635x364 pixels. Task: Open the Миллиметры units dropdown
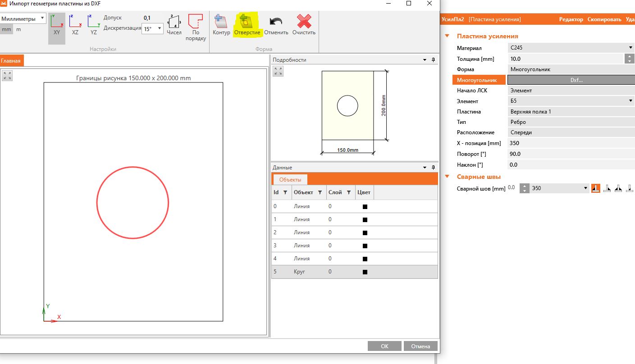tap(23, 18)
